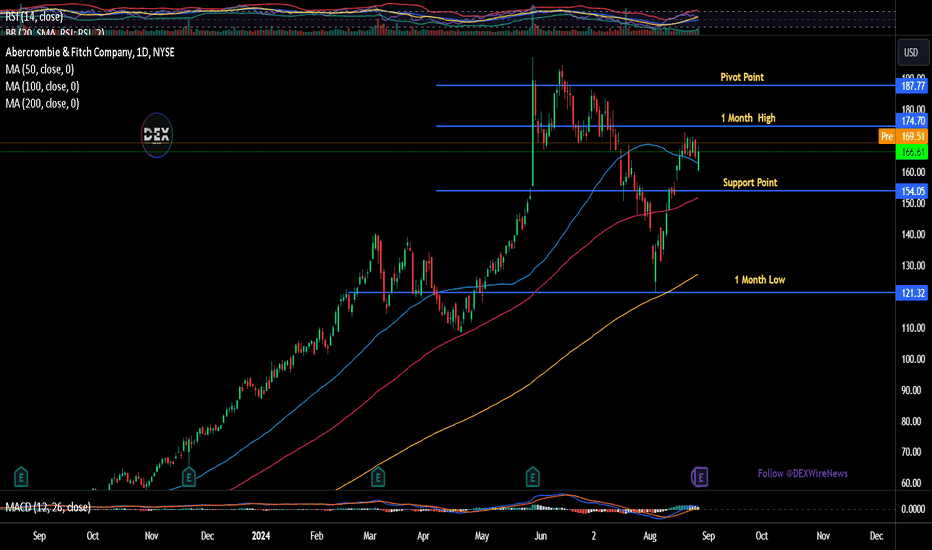Viewport: 932px width, 550px height.
Task: Click the earnings E marker just before Jun
Action: click(x=532, y=477)
